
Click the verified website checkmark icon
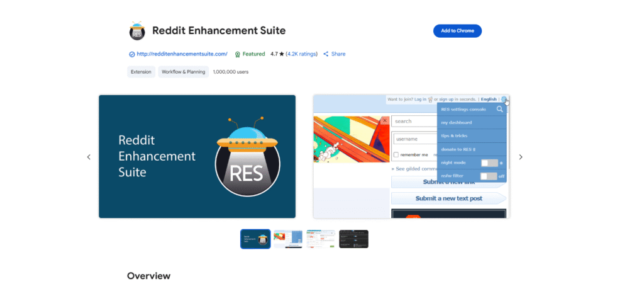[x=131, y=54]
